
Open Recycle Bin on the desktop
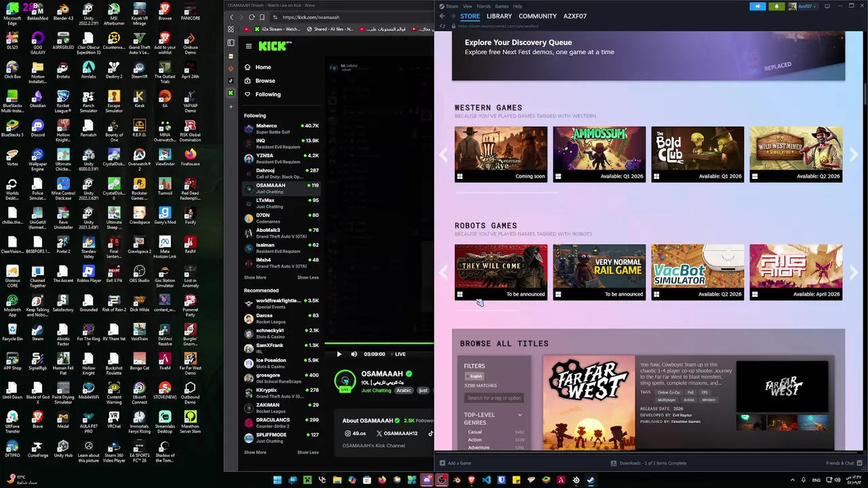coord(12,332)
